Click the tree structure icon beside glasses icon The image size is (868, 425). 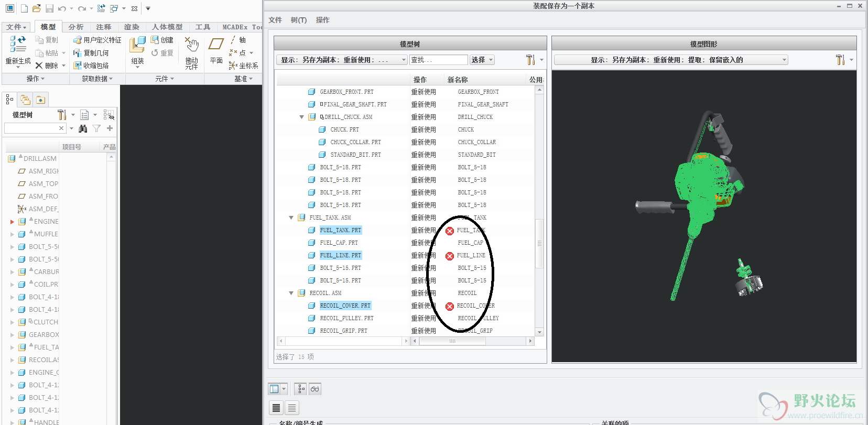click(x=301, y=389)
